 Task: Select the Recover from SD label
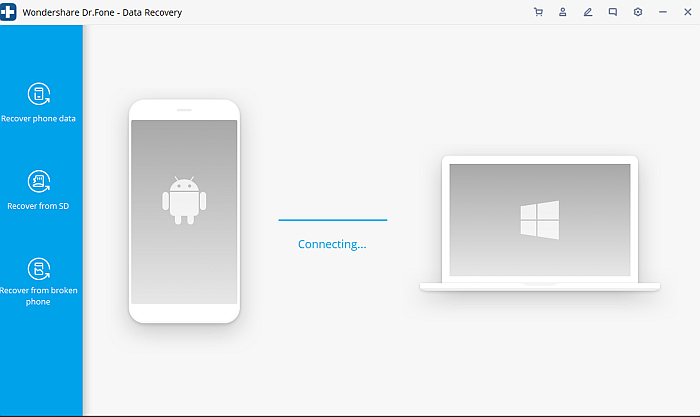(38, 206)
